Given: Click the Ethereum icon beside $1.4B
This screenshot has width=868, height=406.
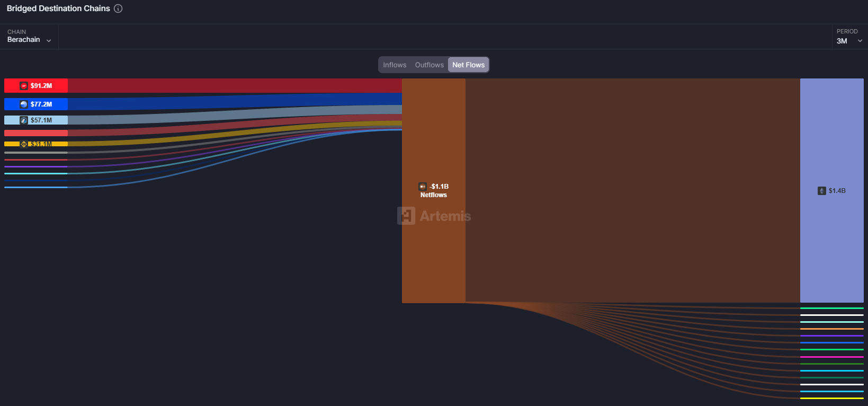Looking at the screenshot, I should pos(822,191).
